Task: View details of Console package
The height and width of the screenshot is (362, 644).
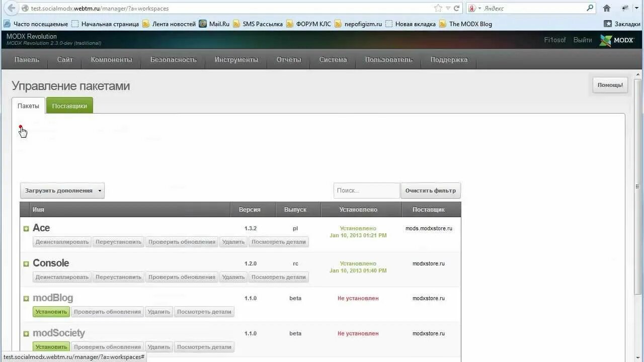Action: [x=279, y=277]
